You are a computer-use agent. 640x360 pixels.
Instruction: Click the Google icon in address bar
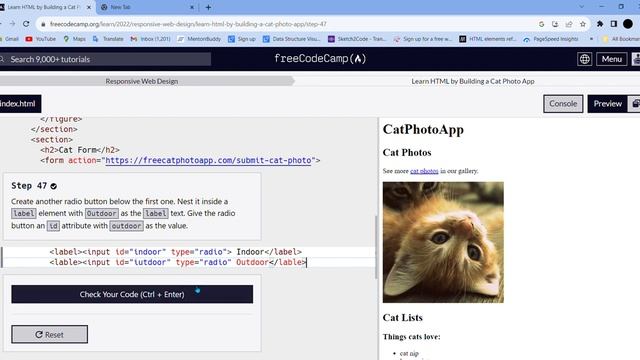point(541,24)
